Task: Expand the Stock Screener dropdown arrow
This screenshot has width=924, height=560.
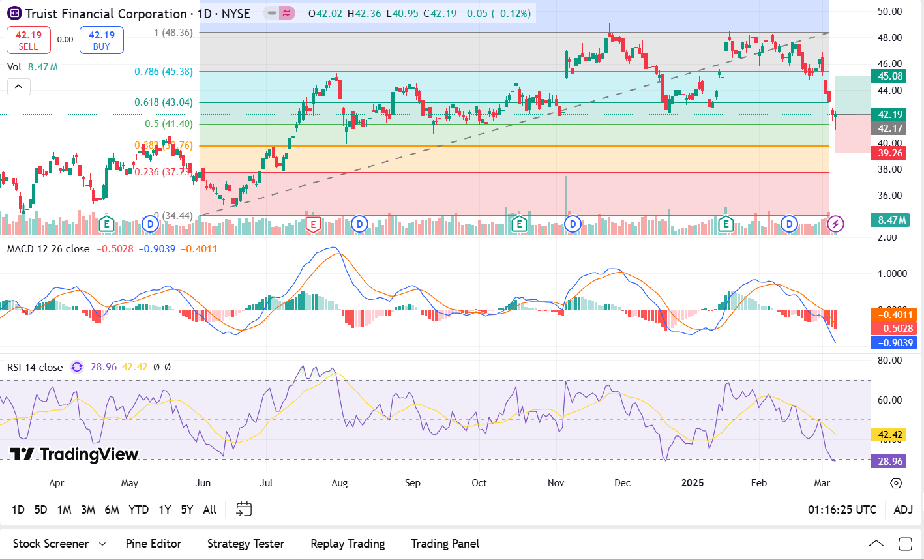Action: 102,544
